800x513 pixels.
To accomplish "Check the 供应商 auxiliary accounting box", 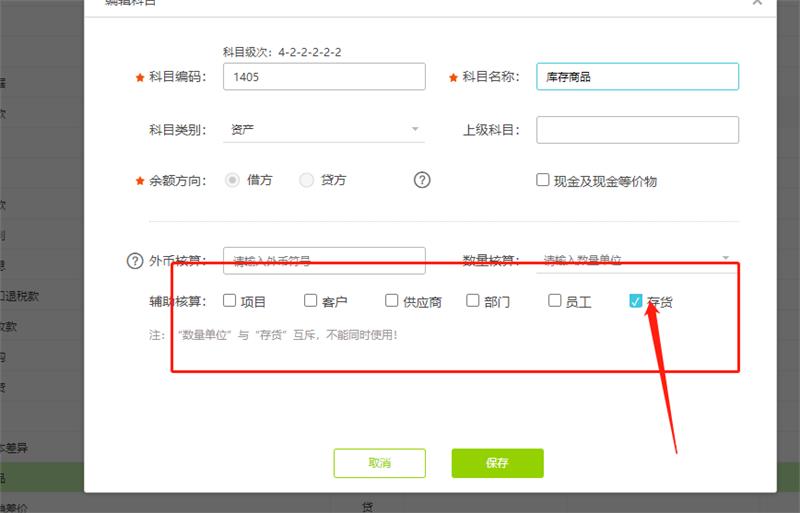I will (391, 301).
